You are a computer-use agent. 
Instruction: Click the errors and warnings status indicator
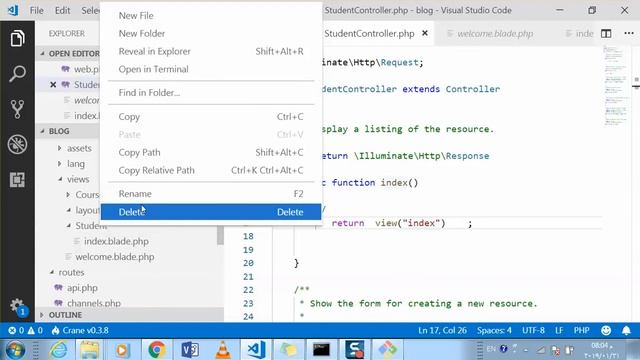tap(25, 330)
